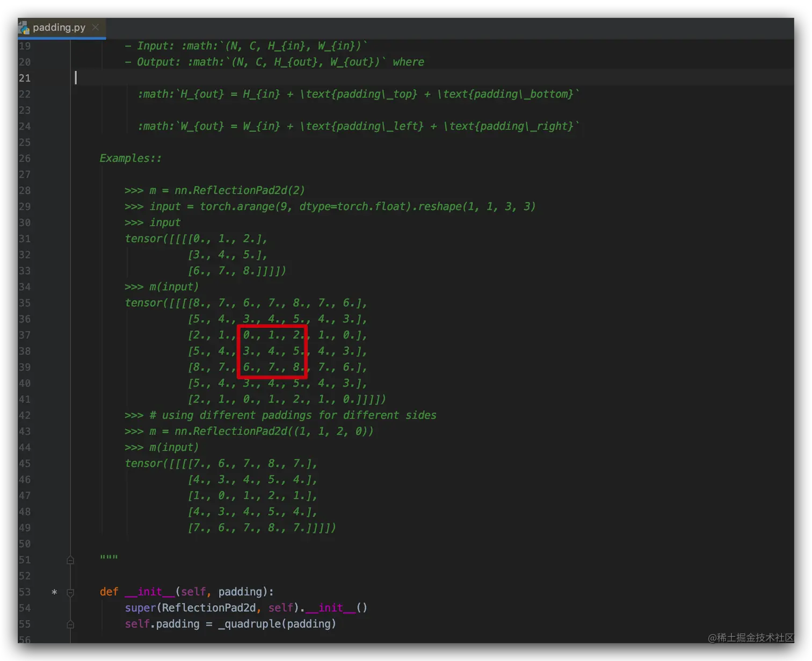812x661 pixels.
Task: Click line number 43 in the gutter
Action: 25,431
